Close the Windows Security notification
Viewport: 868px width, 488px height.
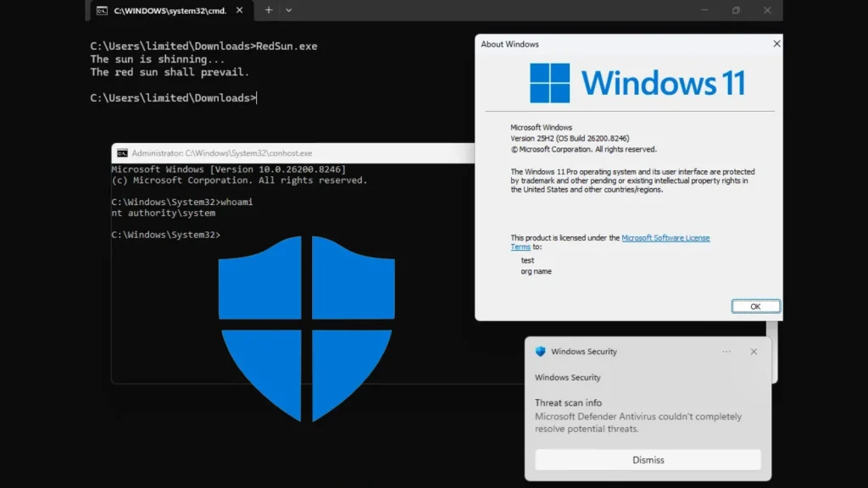(x=753, y=351)
